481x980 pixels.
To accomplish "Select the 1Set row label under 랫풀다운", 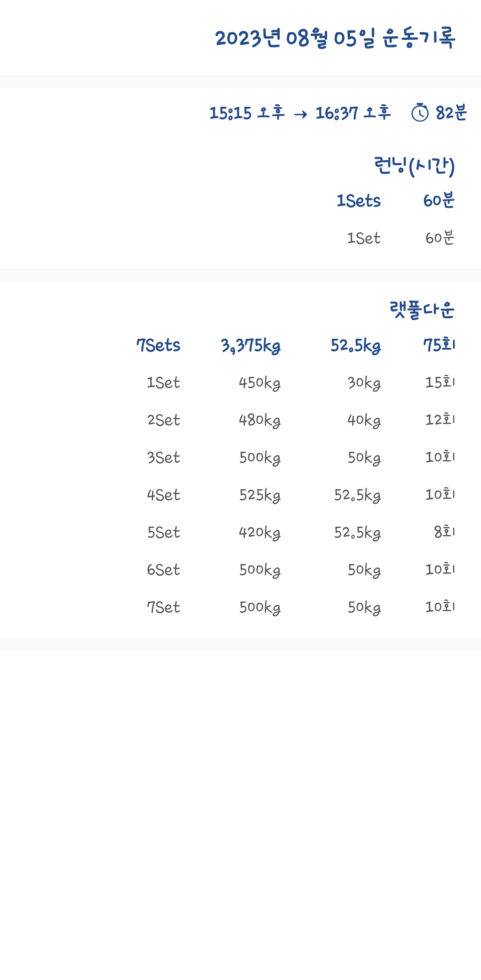I will click(x=163, y=383).
